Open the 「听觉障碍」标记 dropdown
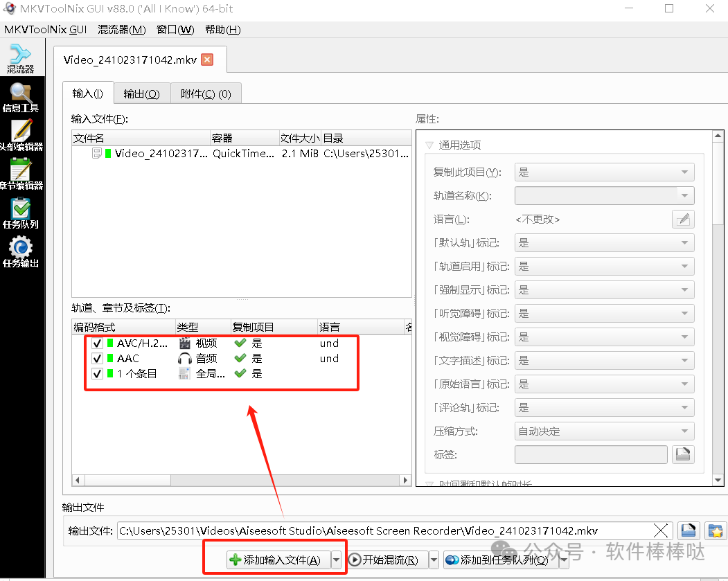The image size is (728, 581). [604, 313]
